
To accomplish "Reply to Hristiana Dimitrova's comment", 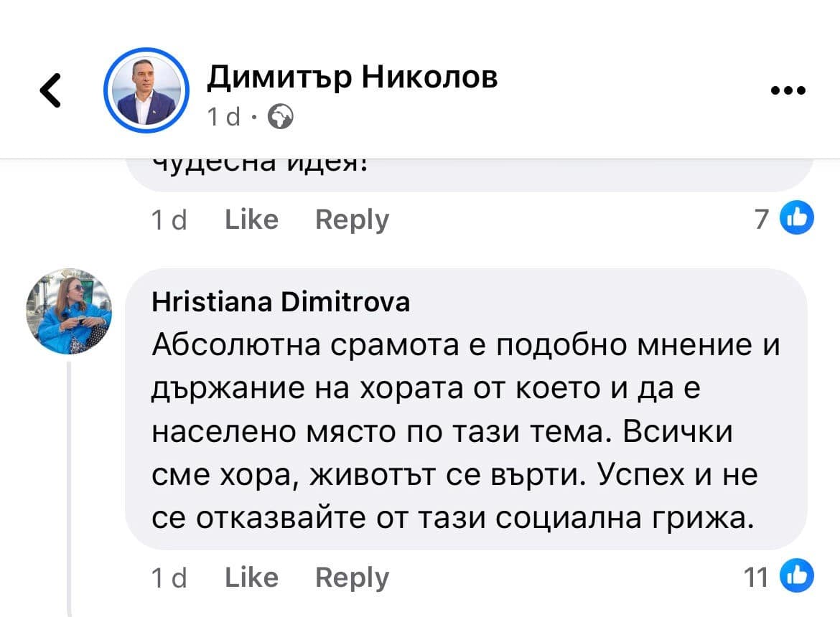I will (x=352, y=578).
